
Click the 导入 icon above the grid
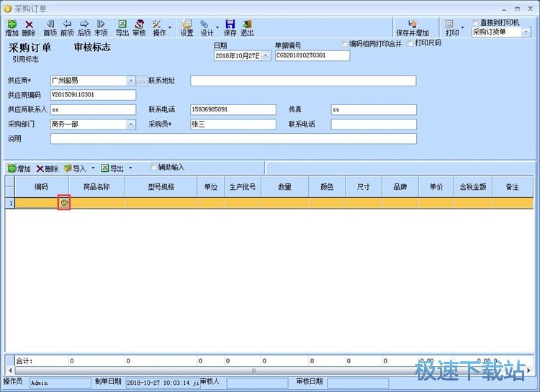click(75, 168)
